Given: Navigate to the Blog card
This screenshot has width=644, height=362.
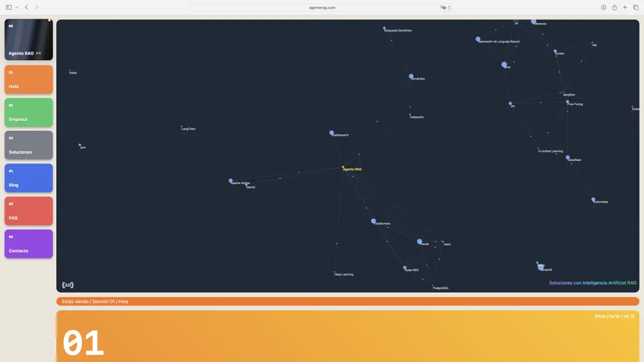Looking at the screenshot, I should coord(29,178).
